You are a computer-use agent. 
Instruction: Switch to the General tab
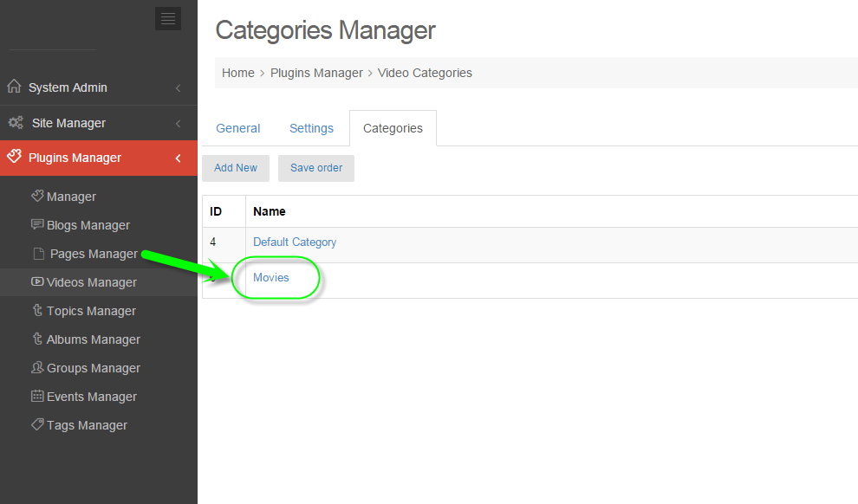tap(237, 128)
